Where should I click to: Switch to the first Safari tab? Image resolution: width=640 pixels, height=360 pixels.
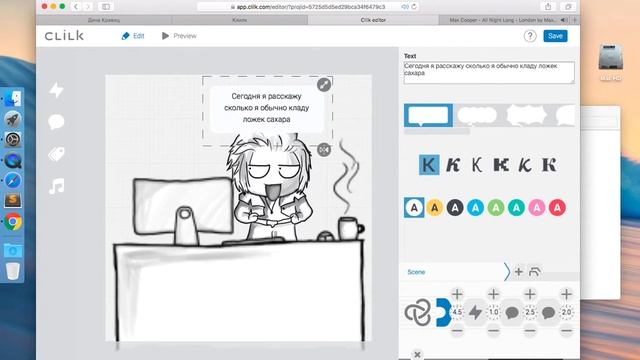point(104,20)
